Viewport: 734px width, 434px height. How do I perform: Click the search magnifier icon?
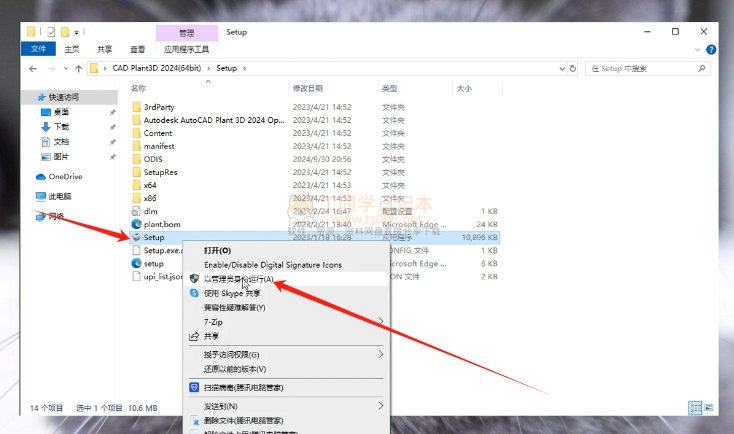pyautogui.click(x=701, y=68)
